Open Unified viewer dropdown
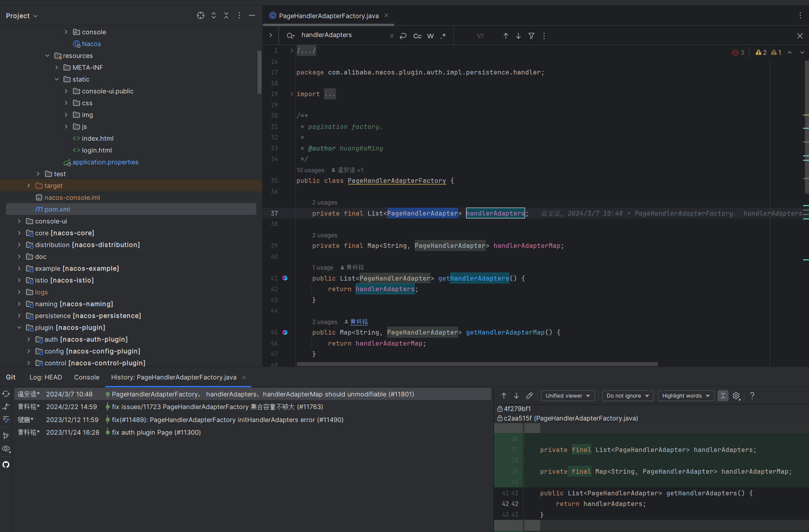Image resolution: width=809 pixels, height=532 pixels. click(568, 396)
